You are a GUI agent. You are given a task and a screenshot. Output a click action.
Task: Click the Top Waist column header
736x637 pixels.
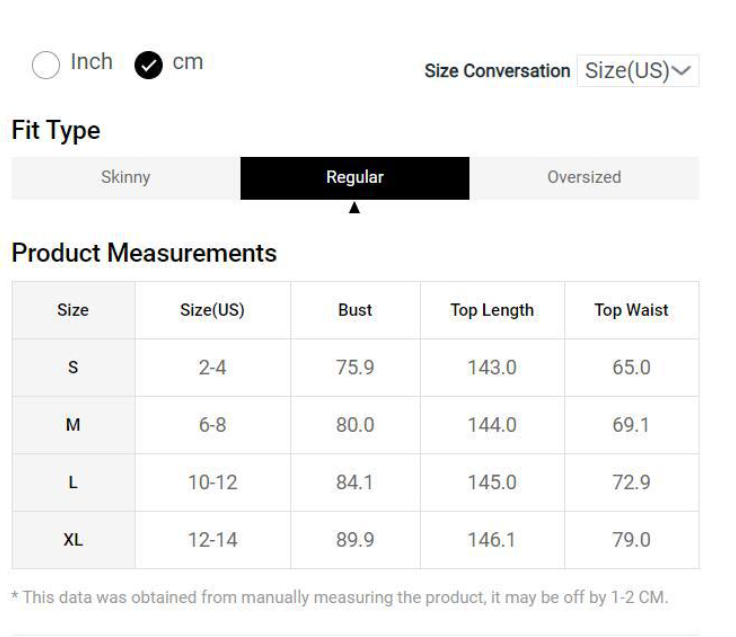(x=631, y=310)
